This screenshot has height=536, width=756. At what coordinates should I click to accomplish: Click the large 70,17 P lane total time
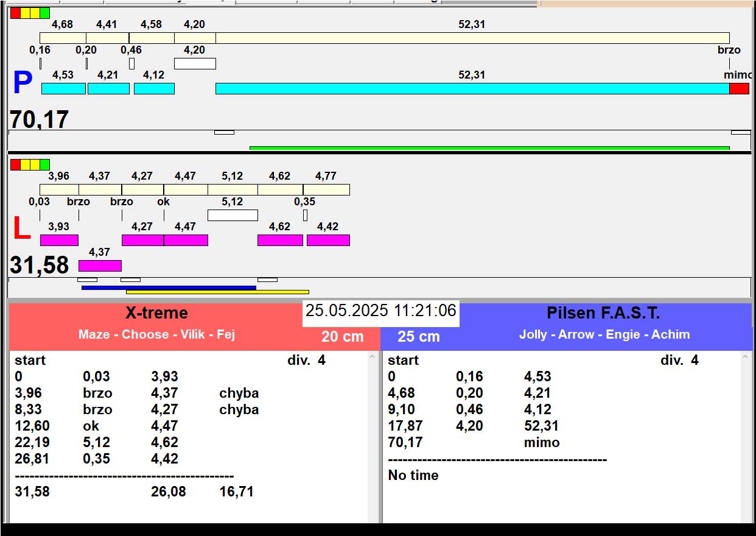40,119
